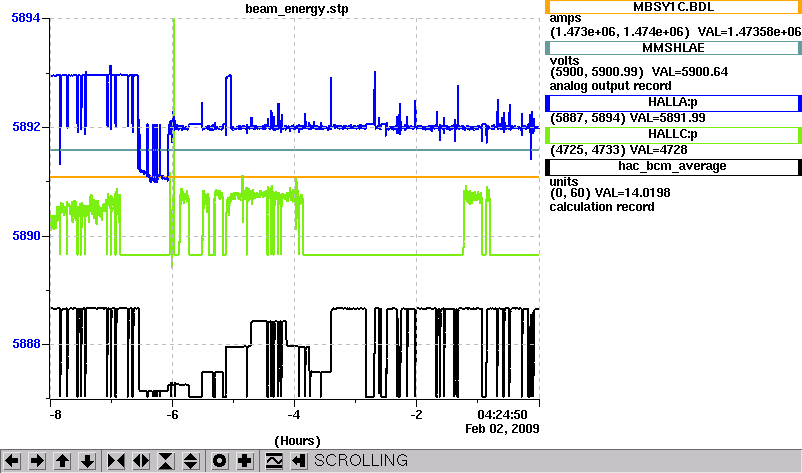Click the 'units' label under hac_bcm_average
Viewport: 802px width, 473px height.
(564, 182)
